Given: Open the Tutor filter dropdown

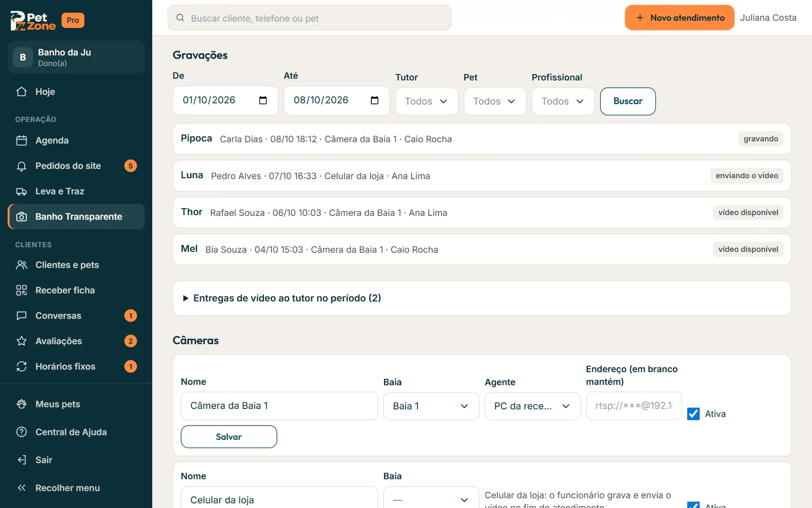Looking at the screenshot, I should pyautogui.click(x=427, y=101).
